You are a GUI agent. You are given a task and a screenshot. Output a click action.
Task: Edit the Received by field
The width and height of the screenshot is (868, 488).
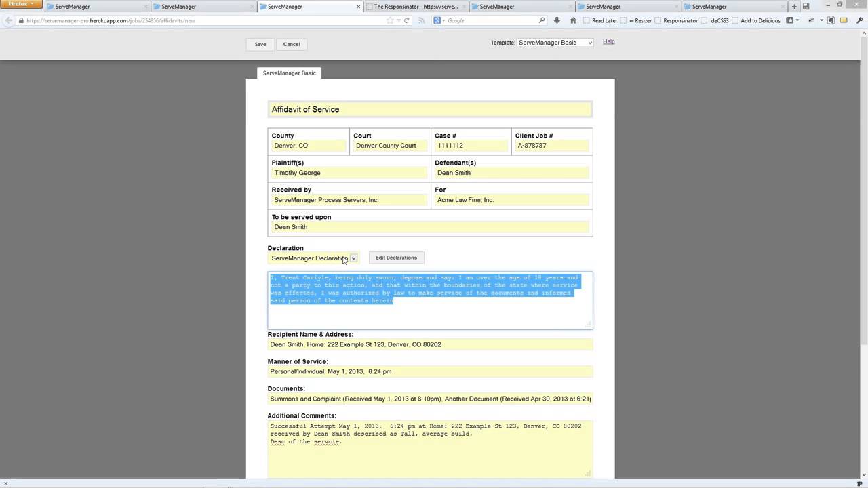click(x=349, y=200)
